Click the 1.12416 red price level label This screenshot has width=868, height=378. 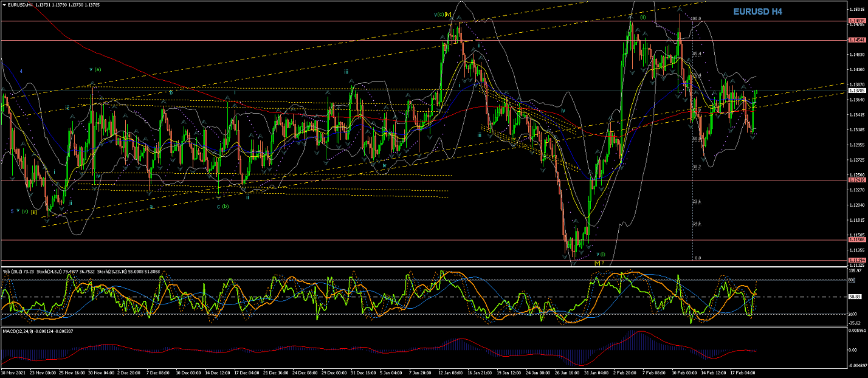tap(856, 180)
